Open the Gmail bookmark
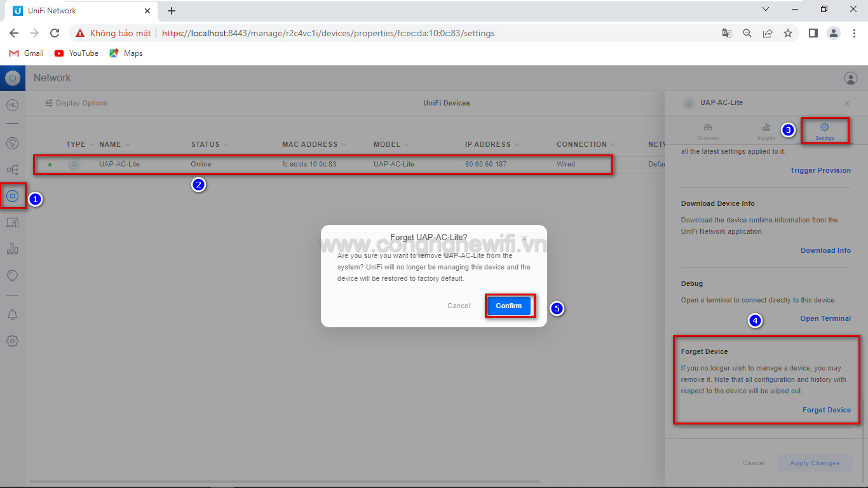The image size is (868, 488). (x=26, y=53)
